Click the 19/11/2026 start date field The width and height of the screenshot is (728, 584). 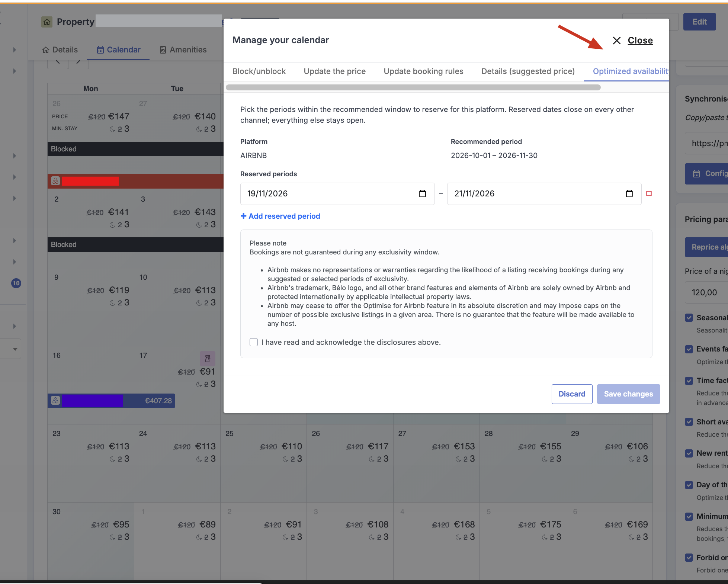(x=337, y=194)
